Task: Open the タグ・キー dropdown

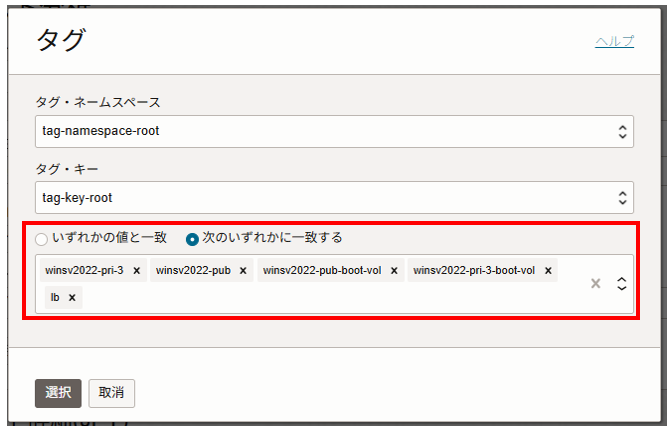Action: click(x=335, y=197)
